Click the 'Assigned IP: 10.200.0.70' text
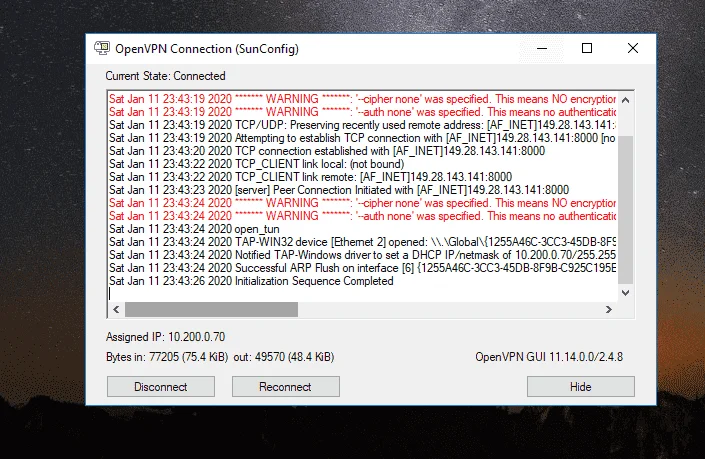 [x=165, y=337]
